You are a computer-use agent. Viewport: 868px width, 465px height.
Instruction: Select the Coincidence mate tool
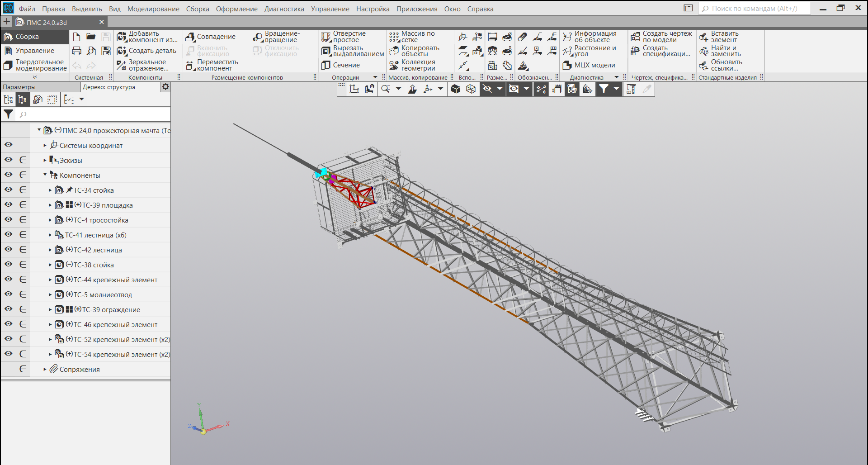tap(211, 37)
